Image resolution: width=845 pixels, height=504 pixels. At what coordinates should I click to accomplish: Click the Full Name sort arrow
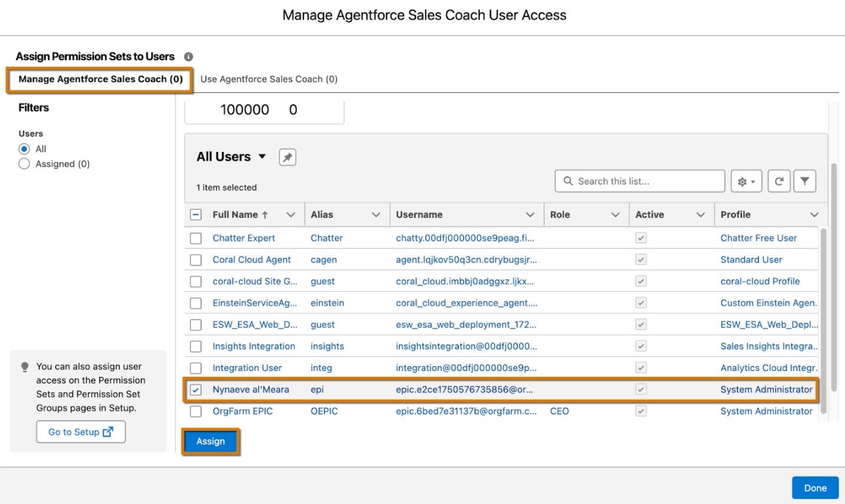[x=265, y=215]
